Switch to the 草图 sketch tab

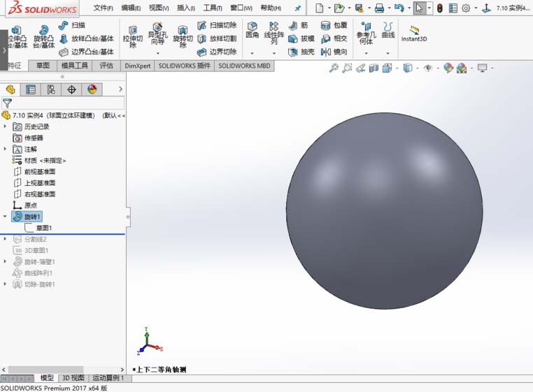pyautogui.click(x=43, y=66)
